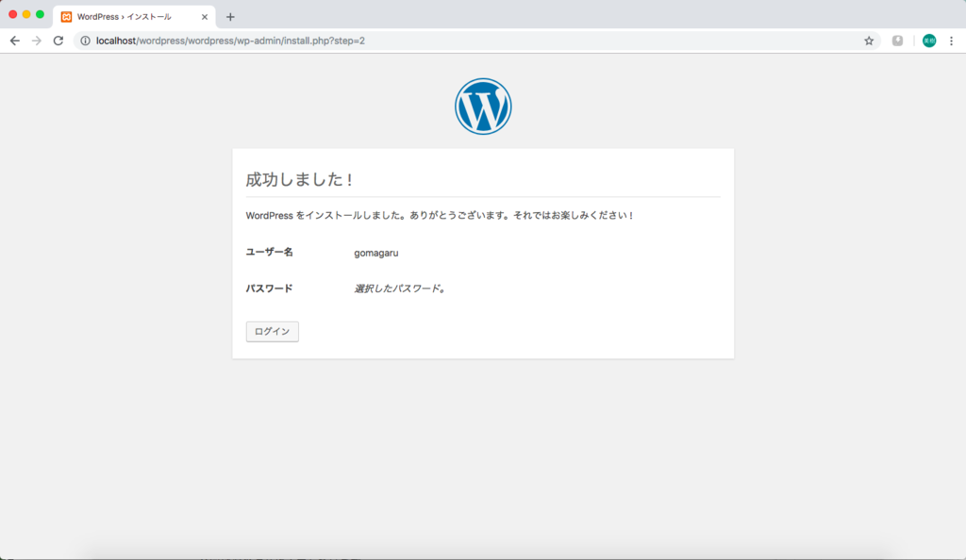Image resolution: width=966 pixels, height=560 pixels.
Task: Click the grayed forward navigation arrow
Action: click(x=36, y=41)
